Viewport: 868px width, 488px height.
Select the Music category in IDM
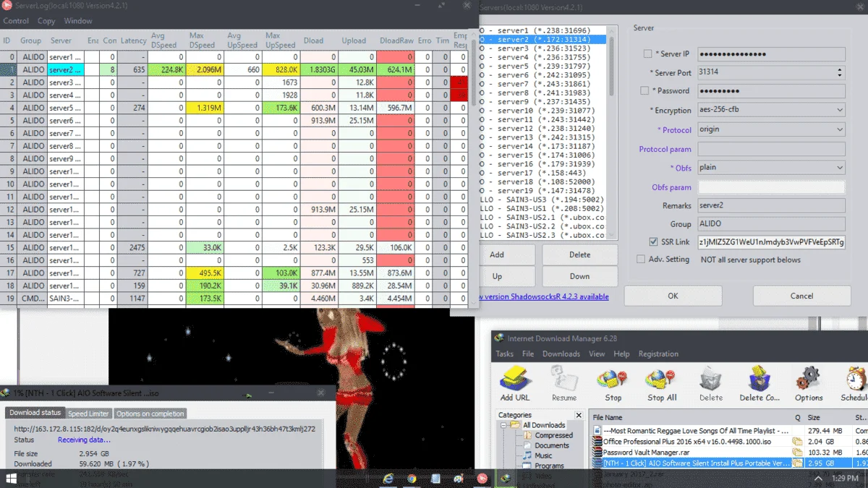point(543,455)
